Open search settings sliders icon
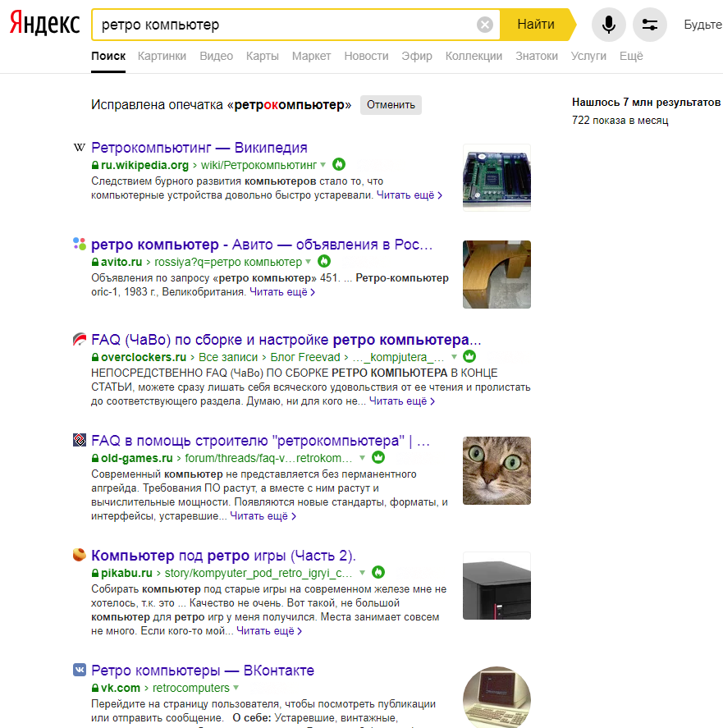The width and height of the screenshot is (723, 728). [650, 24]
